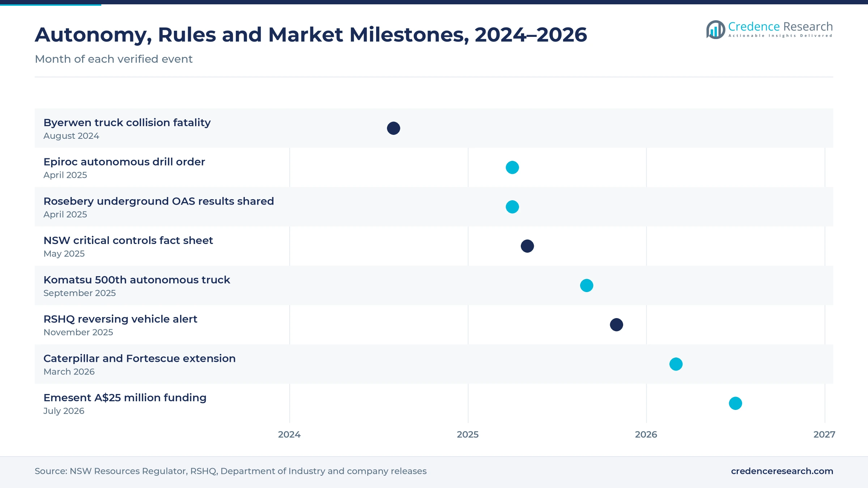
Task: Click the Credence Research brand name
Action: pos(780,26)
